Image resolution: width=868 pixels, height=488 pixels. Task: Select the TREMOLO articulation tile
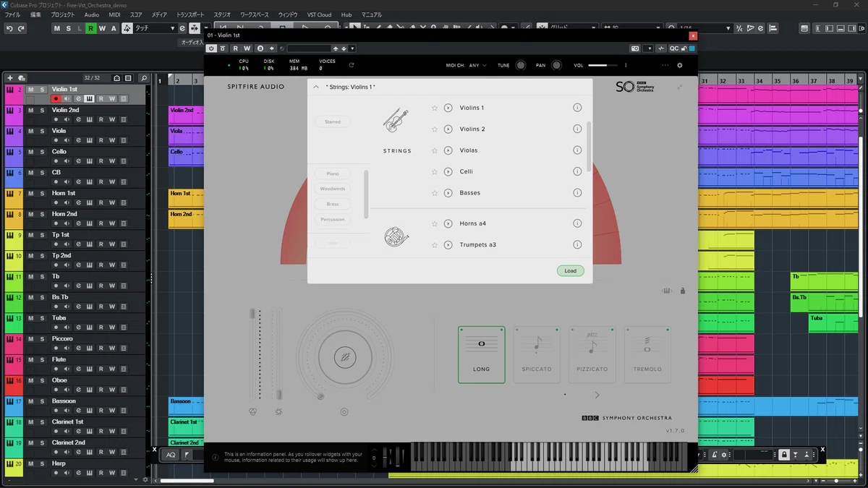pyautogui.click(x=647, y=354)
